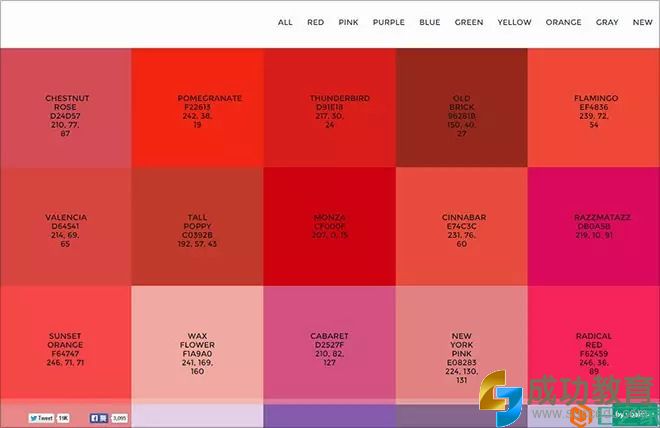The width and height of the screenshot is (660, 428).
Task: Switch to GREEN colors
Action: coord(469,22)
